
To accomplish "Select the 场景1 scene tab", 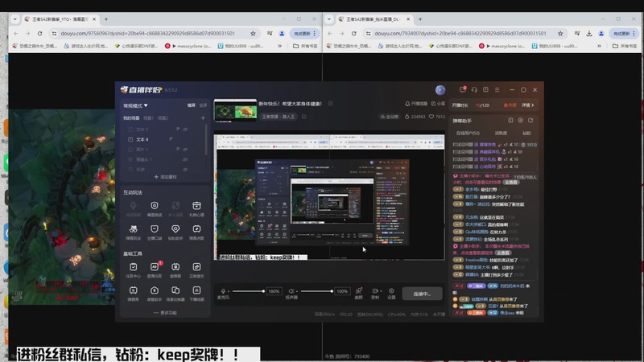I will click(x=148, y=117).
